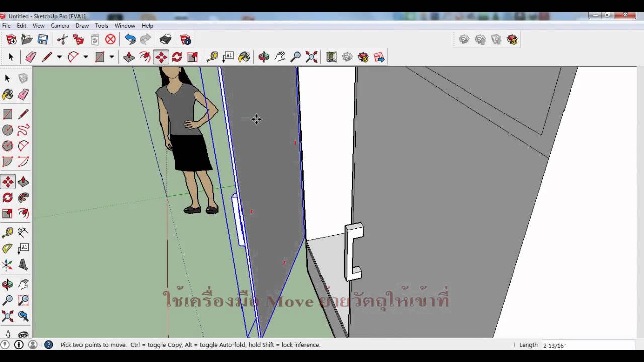Activate Push/Pull in the top toolbar
Screen dimensions: 644x362
pos(129,57)
